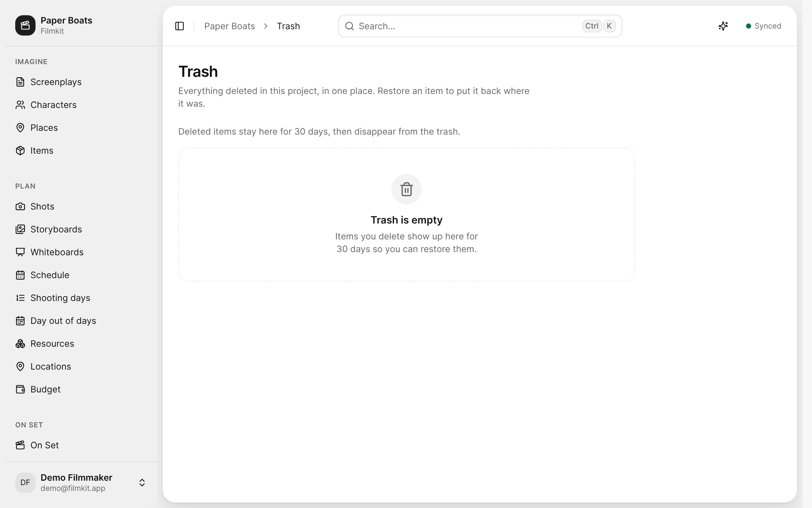Click the DF user avatar

tap(25, 483)
